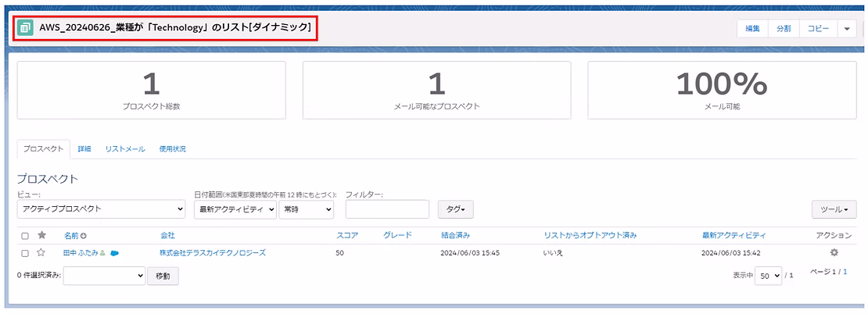Sort by 会社 column header
Image resolution: width=868 pixels, height=314 pixels.
point(167,236)
